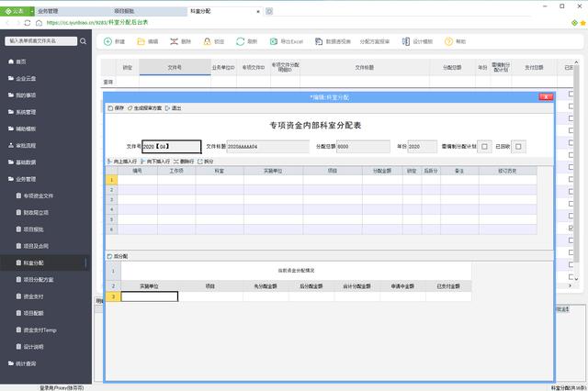
Task: Click the 帮助 (help) question-mark icon
Action: [448, 41]
